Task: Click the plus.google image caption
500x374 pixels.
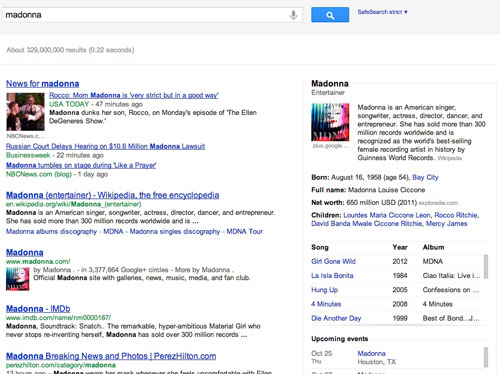Action: (330, 146)
